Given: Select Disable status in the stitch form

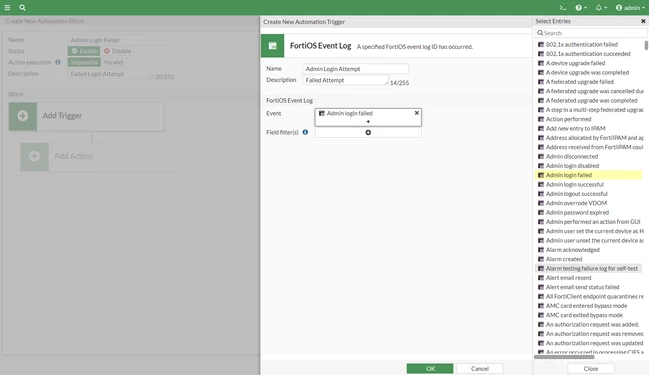Looking at the screenshot, I should 118,51.
